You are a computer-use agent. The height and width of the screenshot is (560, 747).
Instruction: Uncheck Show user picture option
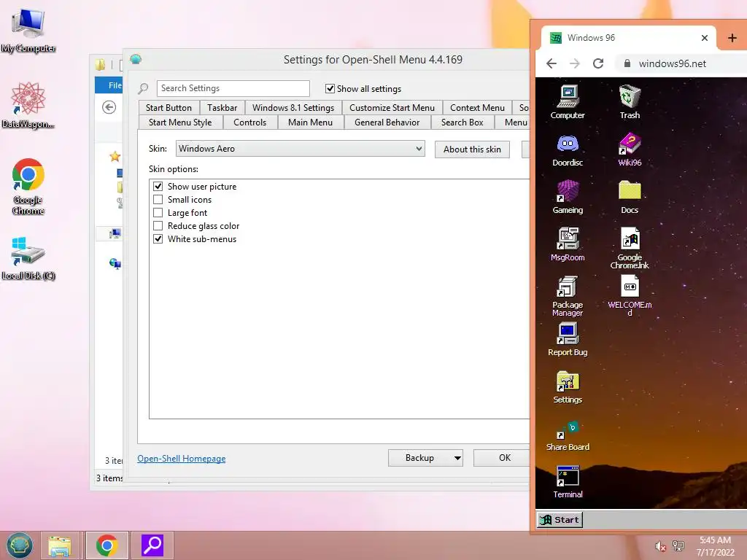point(158,186)
